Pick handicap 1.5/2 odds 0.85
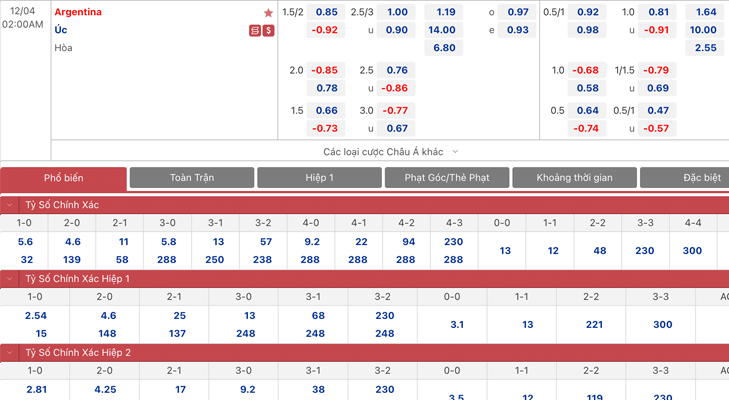The height and width of the screenshot is (400, 729). tap(326, 12)
